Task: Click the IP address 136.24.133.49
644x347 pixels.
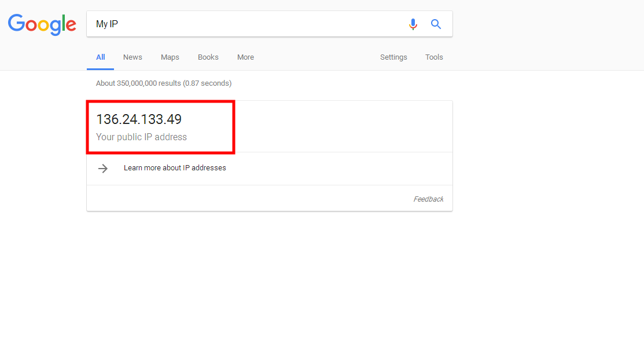Action: click(x=139, y=119)
